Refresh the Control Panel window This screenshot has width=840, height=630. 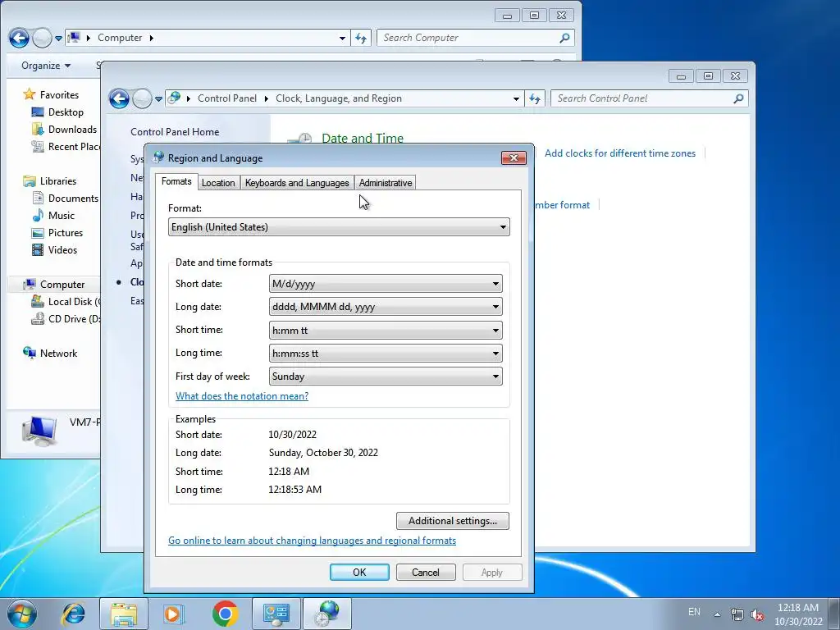535,98
